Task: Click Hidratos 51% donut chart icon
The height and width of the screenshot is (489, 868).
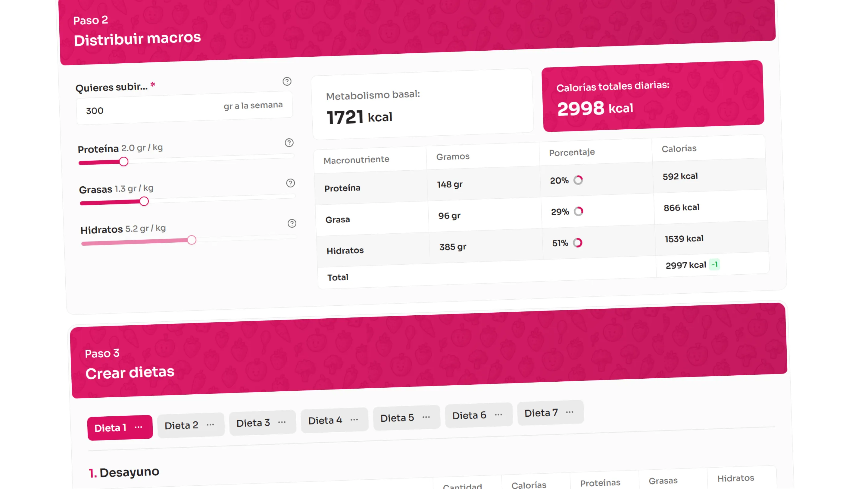Action: click(x=578, y=243)
